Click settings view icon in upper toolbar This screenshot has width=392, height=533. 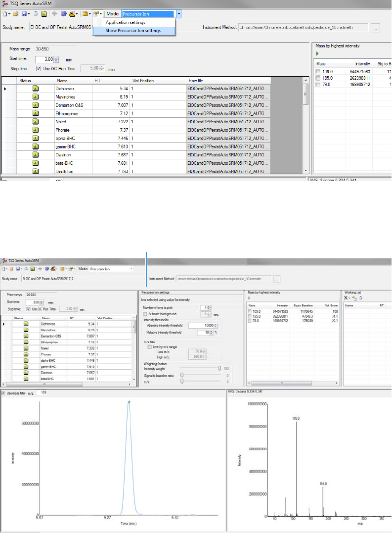(96, 14)
